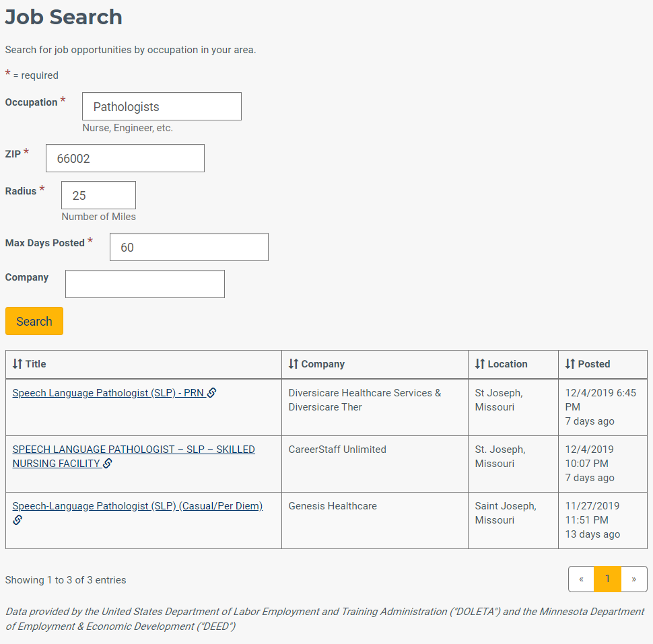
Task: Open Speech-Language Pathologist (Casual/Per Diem) listing
Action: click(137, 506)
